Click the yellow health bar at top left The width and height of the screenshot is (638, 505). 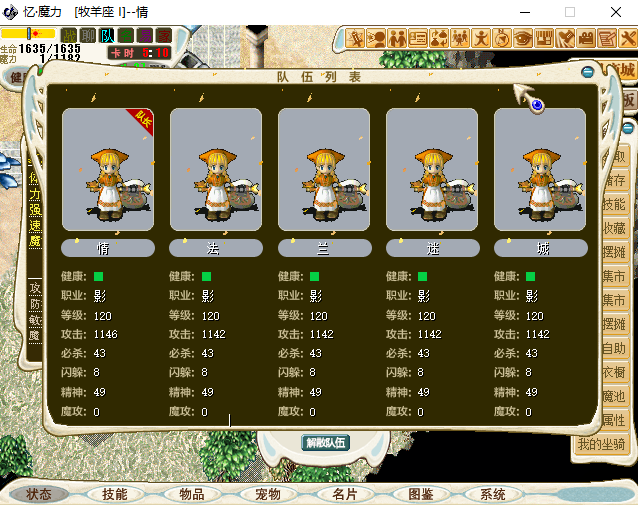(x=28, y=34)
